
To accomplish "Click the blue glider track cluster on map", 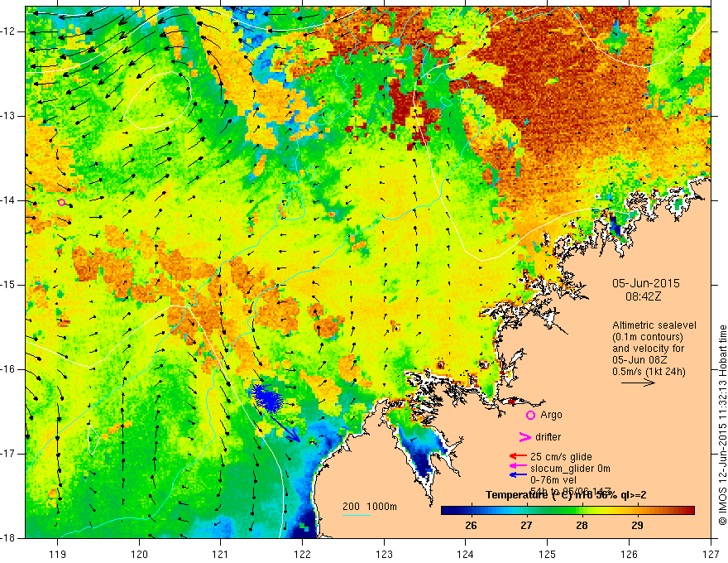I will [x=267, y=397].
